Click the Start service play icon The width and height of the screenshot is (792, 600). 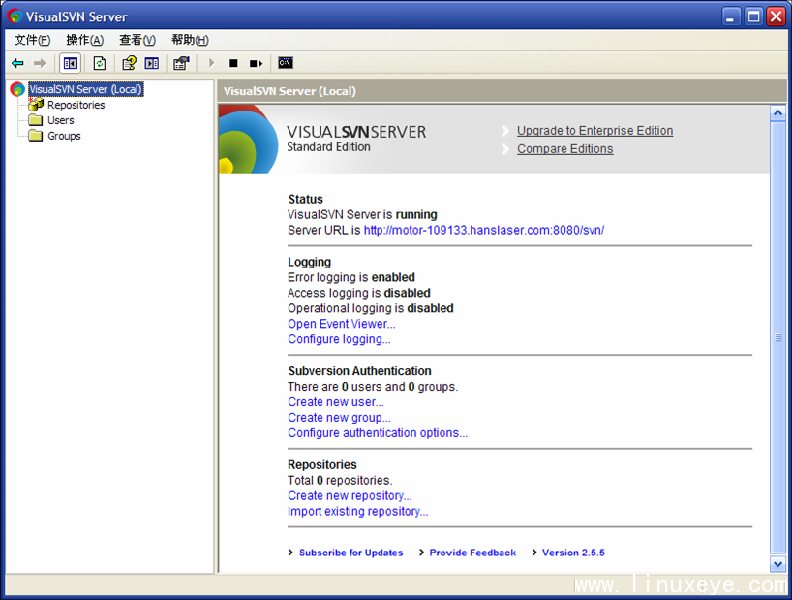212,63
